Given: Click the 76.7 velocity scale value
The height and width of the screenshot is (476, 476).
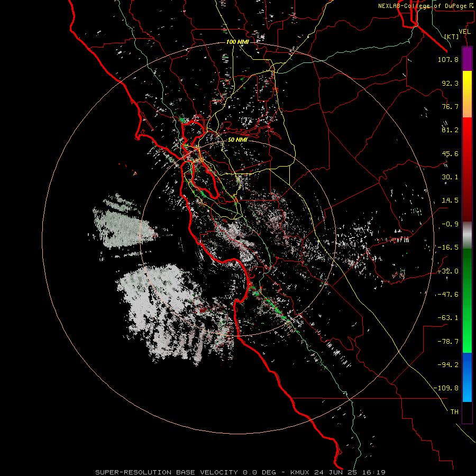Looking at the screenshot, I should (450, 106).
